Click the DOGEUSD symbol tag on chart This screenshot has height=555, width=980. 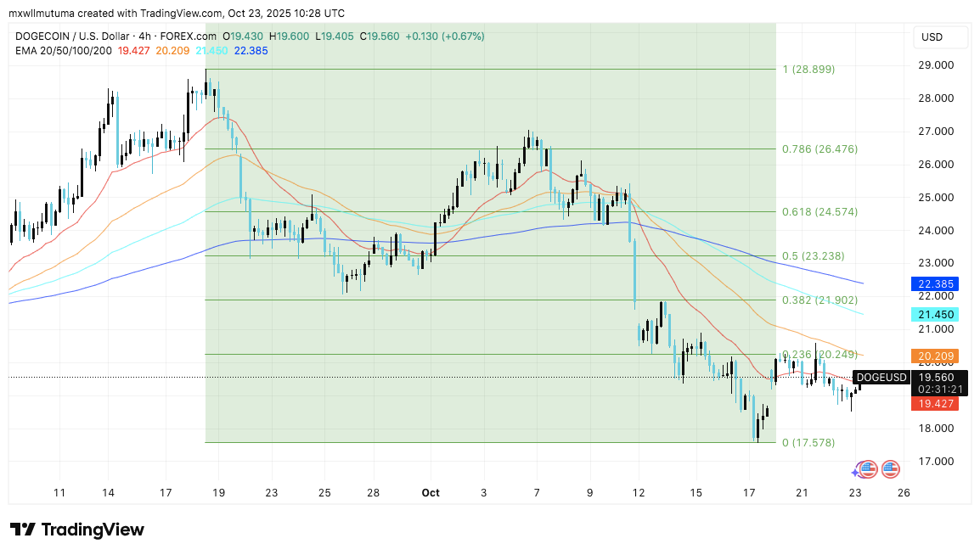881,377
